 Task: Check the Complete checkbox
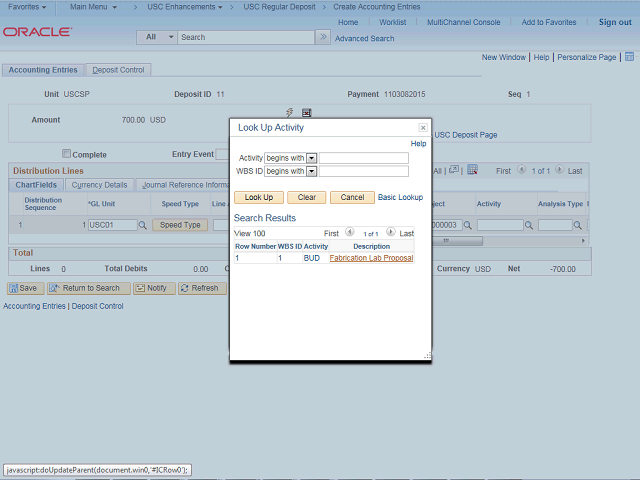pos(66,153)
